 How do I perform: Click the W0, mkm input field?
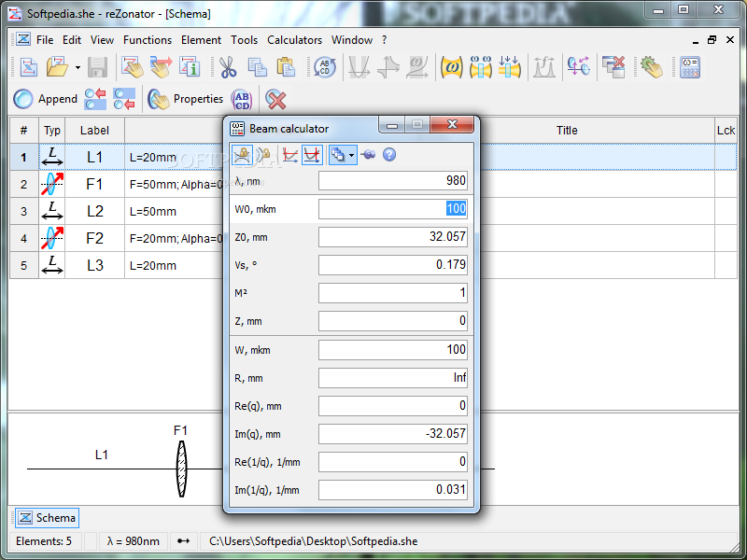click(x=393, y=209)
